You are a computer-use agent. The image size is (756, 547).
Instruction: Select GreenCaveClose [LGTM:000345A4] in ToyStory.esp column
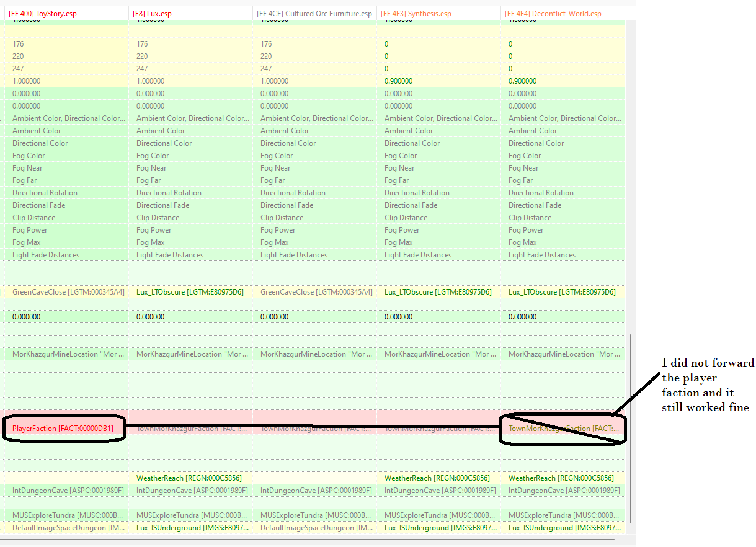(66, 292)
